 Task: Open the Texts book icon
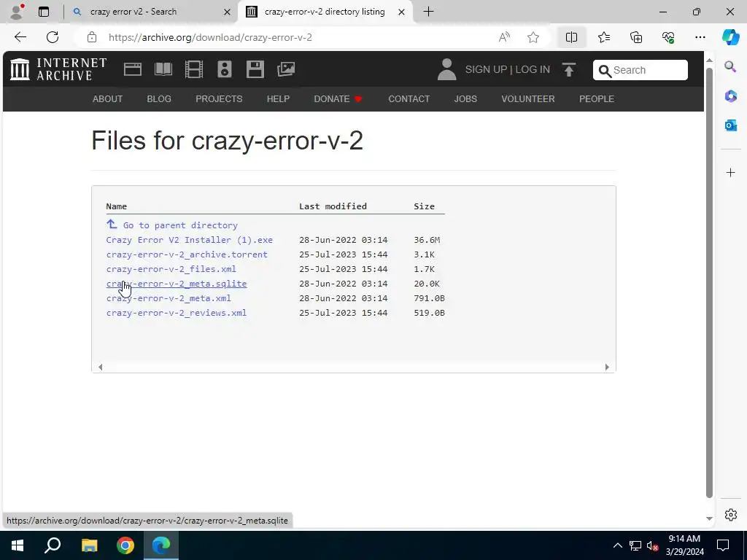coord(163,69)
